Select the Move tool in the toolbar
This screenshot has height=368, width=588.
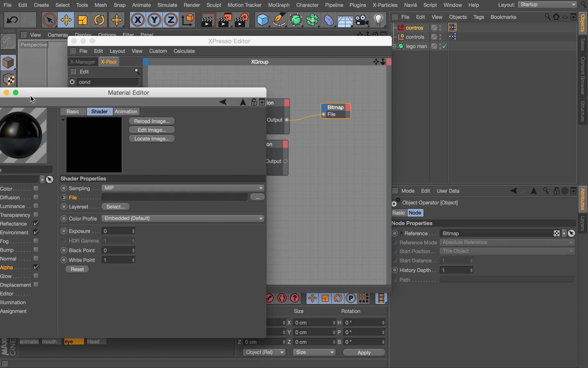pyautogui.click(x=66, y=20)
